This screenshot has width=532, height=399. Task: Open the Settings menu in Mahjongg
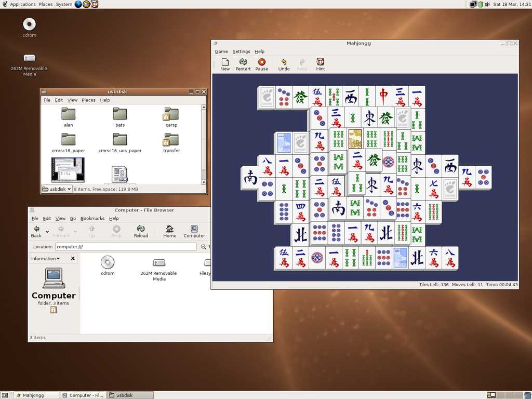[x=241, y=51]
